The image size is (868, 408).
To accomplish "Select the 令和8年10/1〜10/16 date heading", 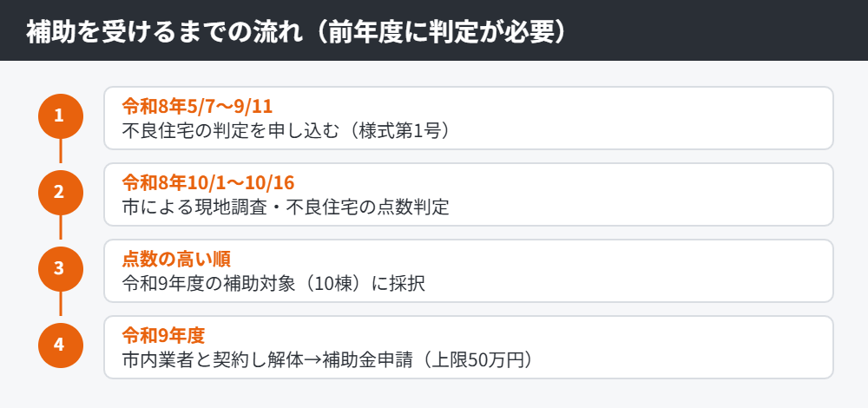I will coord(208,182).
